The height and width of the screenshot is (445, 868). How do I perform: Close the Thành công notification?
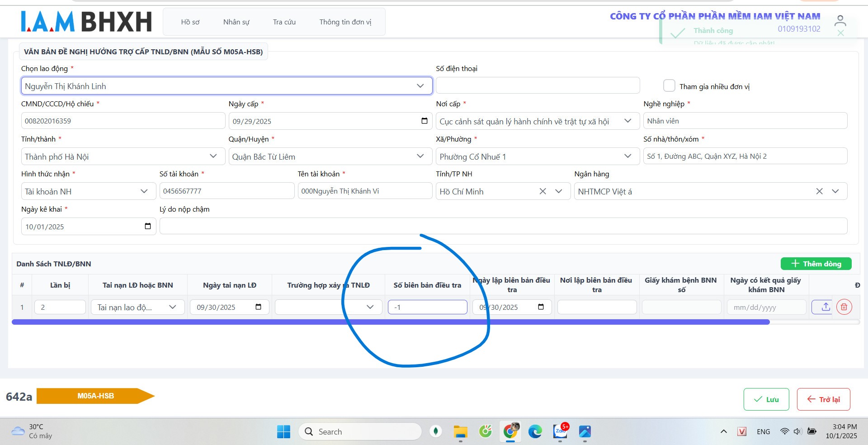(840, 33)
